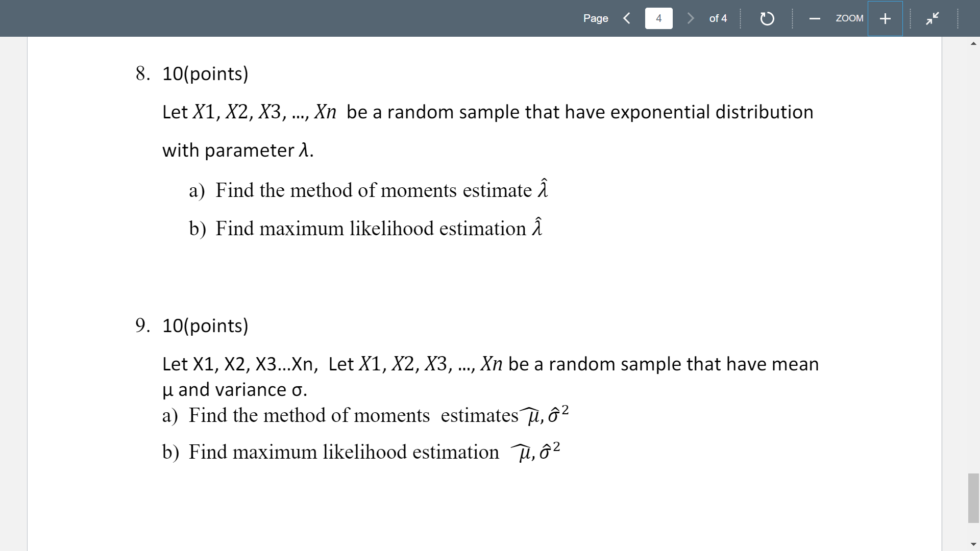Screen dimensions: 980x551
Task: Select the minus icon beside ZOOM
Action: (x=814, y=18)
